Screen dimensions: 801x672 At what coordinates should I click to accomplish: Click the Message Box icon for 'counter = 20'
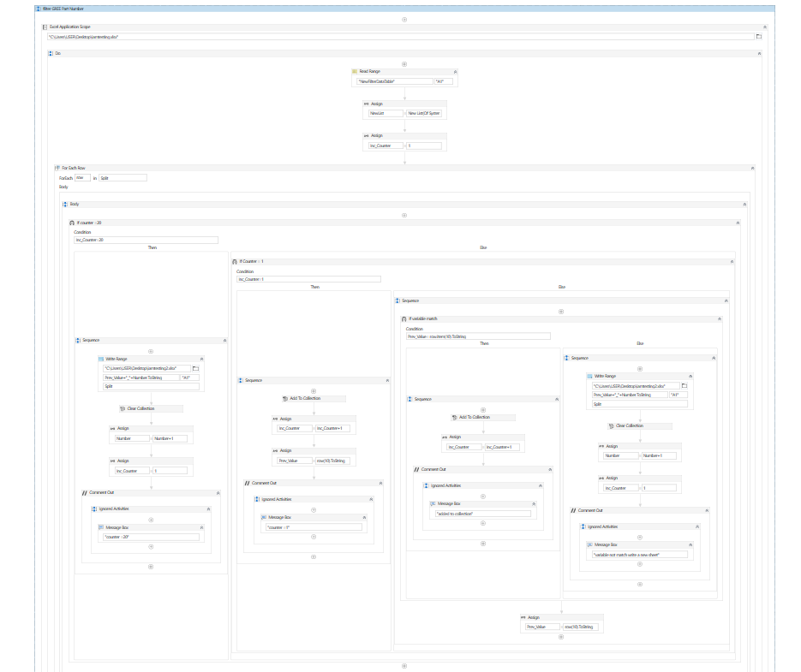101,527
